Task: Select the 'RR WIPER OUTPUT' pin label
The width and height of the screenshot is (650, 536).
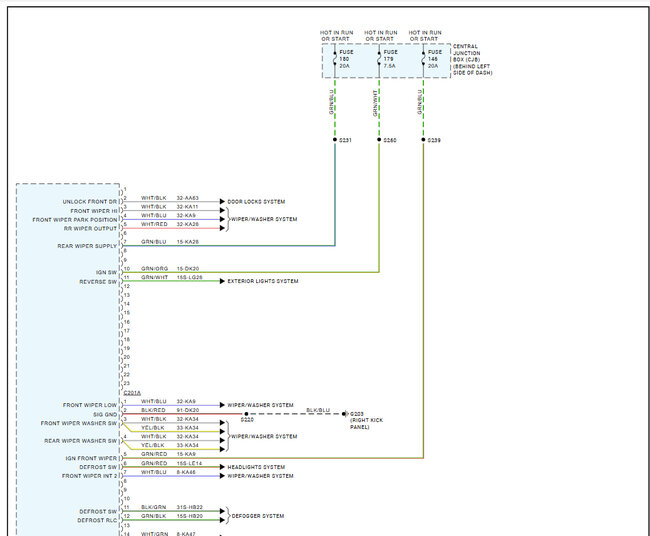Action: [90, 228]
